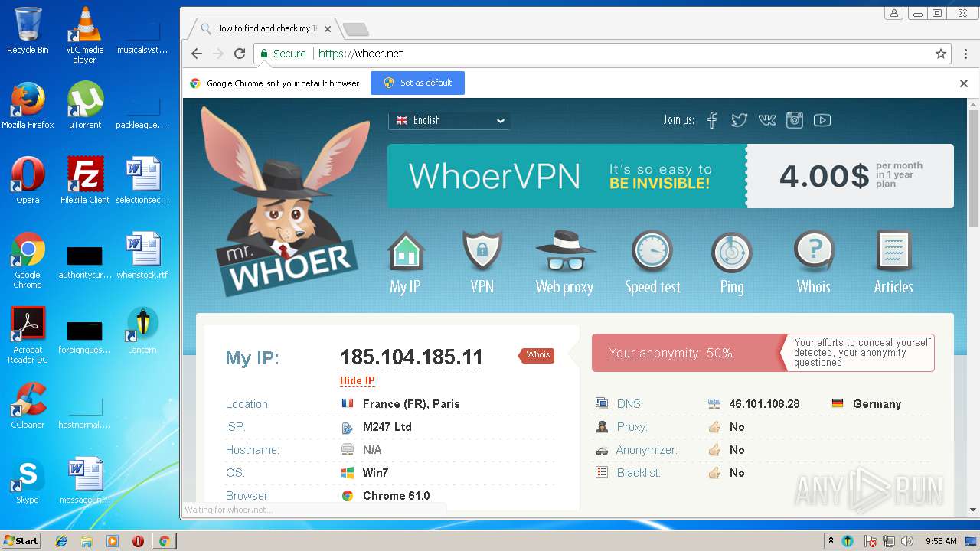Open Your anonymity: 50% link
Image resolution: width=980 pixels, height=551 pixels.
tap(671, 353)
